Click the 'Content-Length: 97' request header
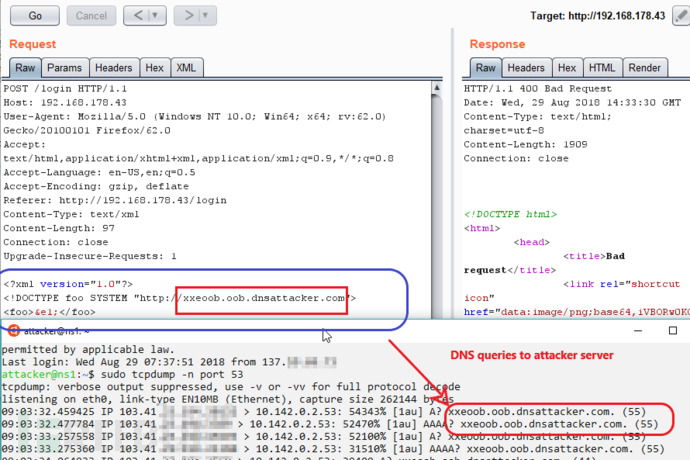The width and height of the screenshot is (690, 460). [59, 228]
